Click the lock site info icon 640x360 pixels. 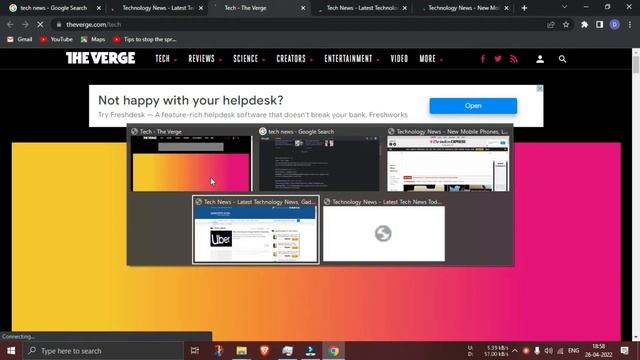[x=59, y=24]
